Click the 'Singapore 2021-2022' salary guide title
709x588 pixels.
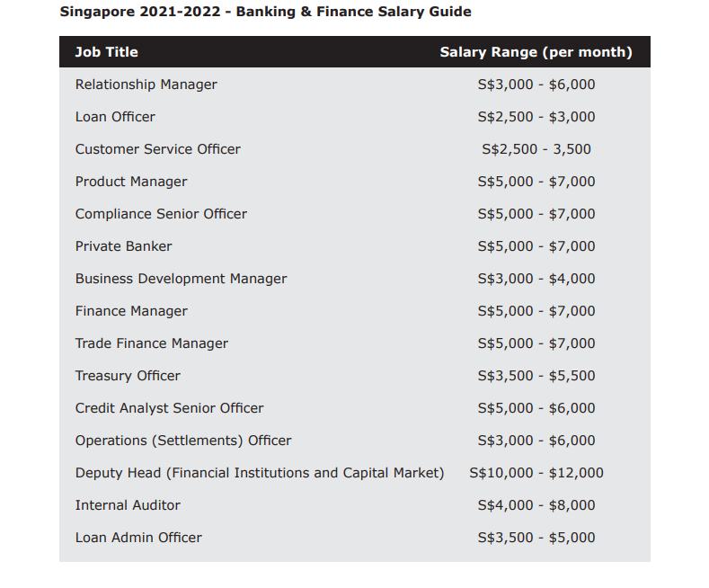tap(265, 12)
